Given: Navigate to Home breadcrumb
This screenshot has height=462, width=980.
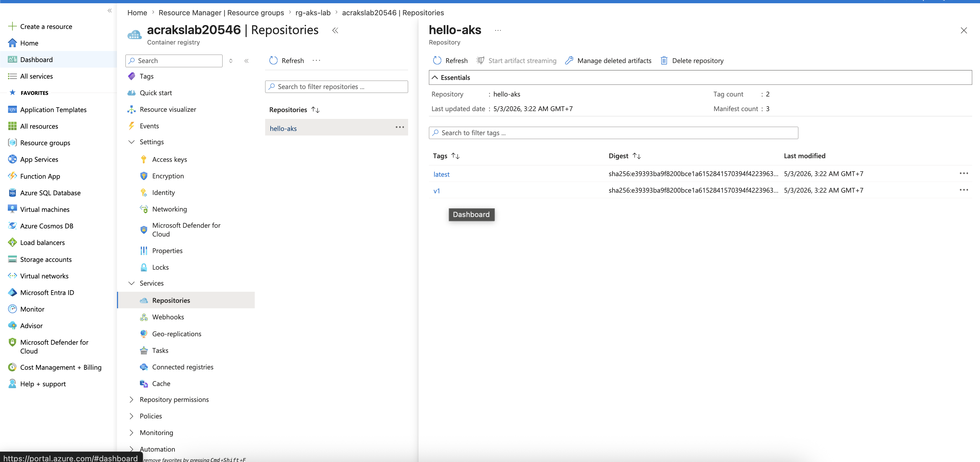Looking at the screenshot, I should point(137,13).
